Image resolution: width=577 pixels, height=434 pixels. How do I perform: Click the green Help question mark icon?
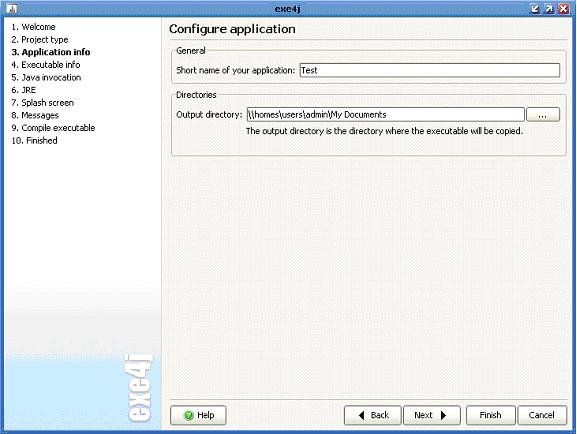(189, 415)
